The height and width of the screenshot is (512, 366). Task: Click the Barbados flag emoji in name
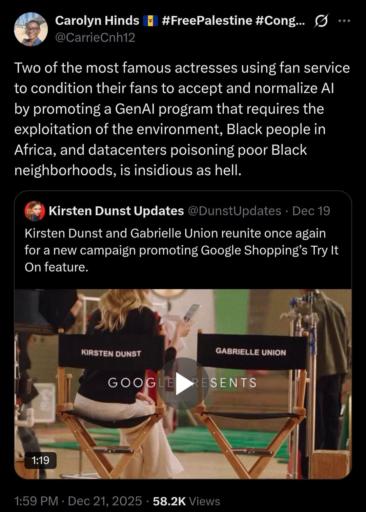(x=150, y=21)
